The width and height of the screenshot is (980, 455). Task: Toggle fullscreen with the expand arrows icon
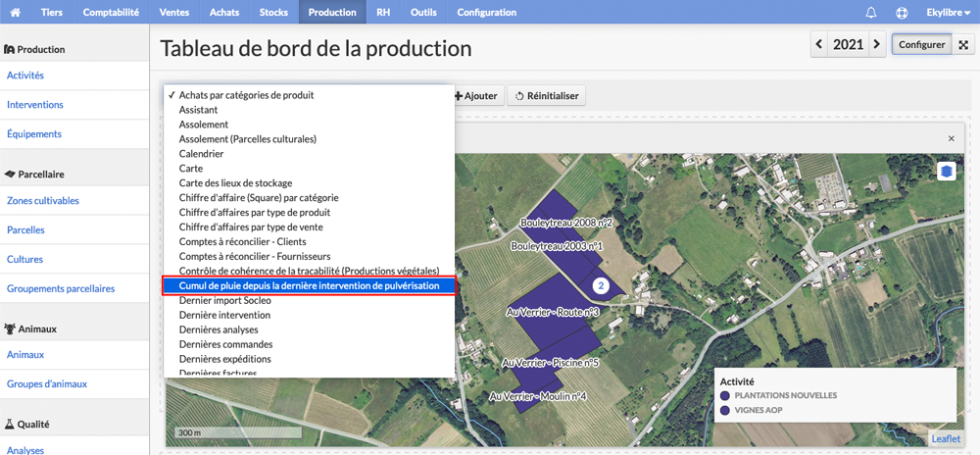click(x=963, y=45)
